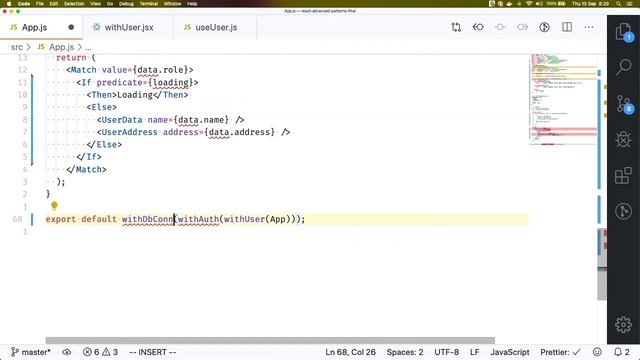Open the editor More Actions ellipsis

pyautogui.click(x=589, y=27)
